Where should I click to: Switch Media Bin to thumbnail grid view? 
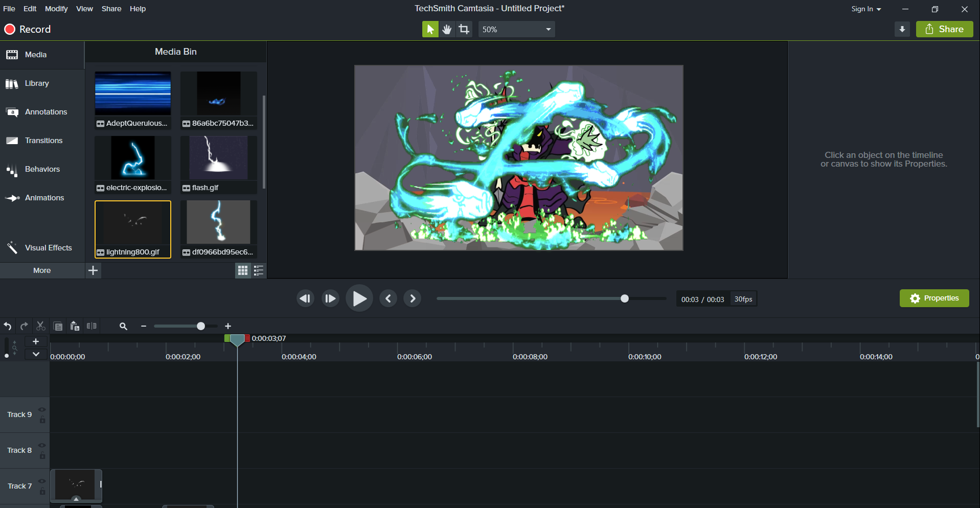(243, 270)
